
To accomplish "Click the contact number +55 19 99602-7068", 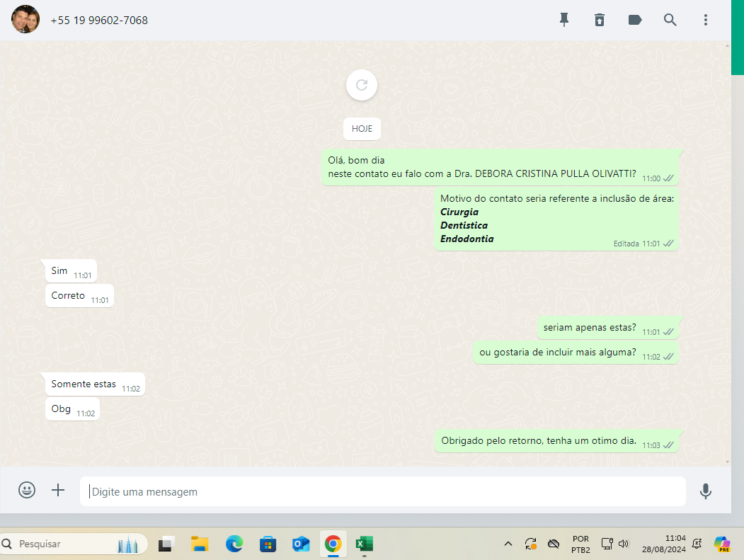I will (x=99, y=21).
